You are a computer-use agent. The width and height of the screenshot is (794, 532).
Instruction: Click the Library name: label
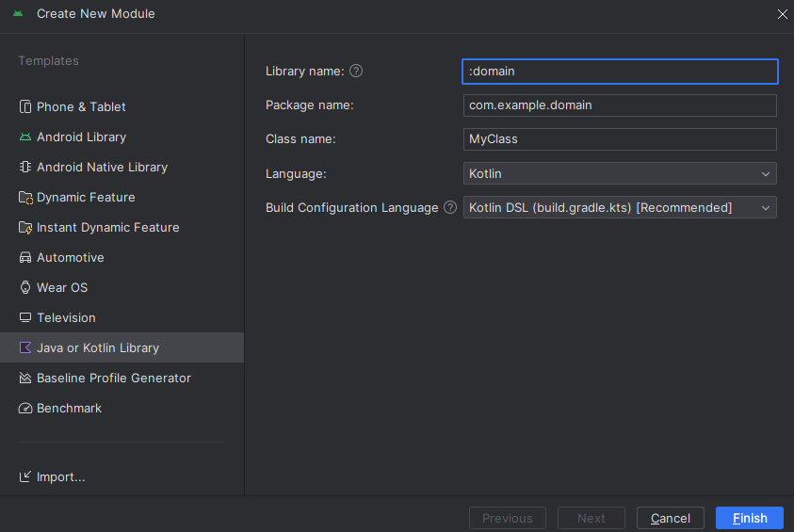[305, 72]
